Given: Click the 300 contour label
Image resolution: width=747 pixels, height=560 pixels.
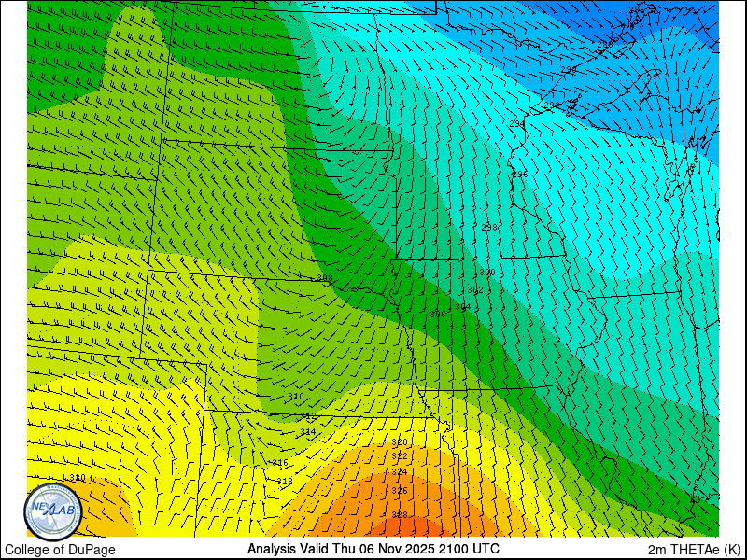Looking at the screenshot, I should (486, 273).
